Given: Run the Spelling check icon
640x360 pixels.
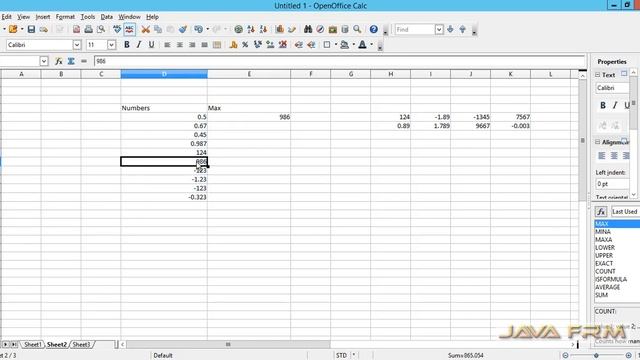Looking at the screenshot, I should pos(117,29).
